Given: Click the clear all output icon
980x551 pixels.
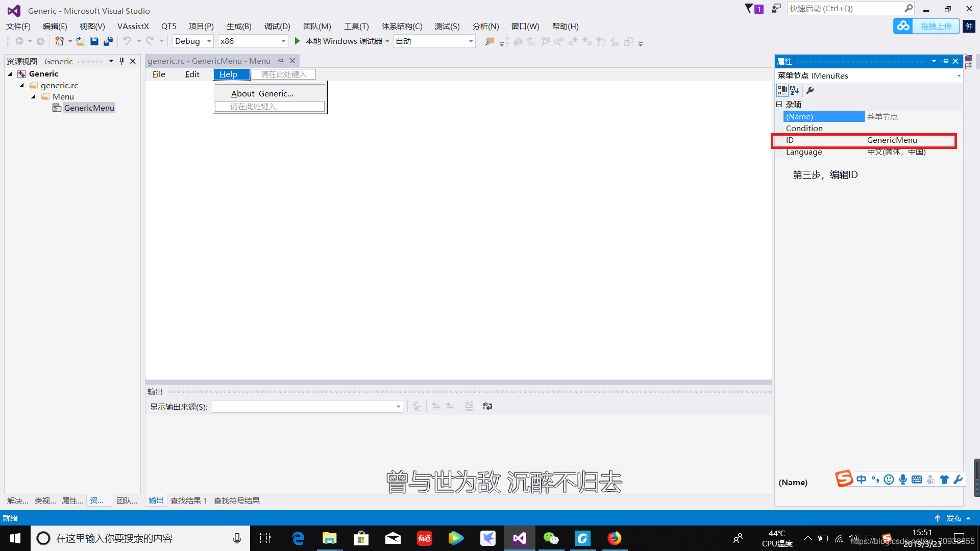Looking at the screenshot, I should pyautogui.click(x=469, y=406).
